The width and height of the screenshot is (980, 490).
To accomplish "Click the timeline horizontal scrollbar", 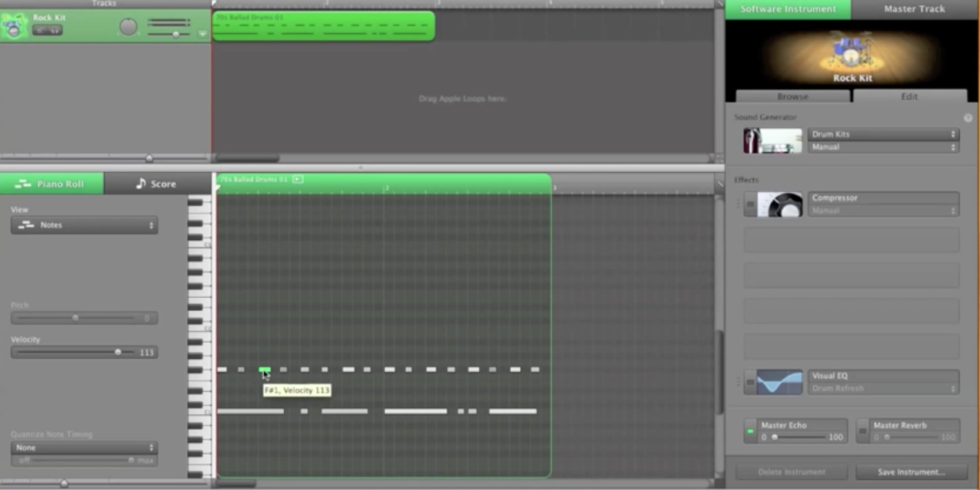I will click(x=246, y=158).
